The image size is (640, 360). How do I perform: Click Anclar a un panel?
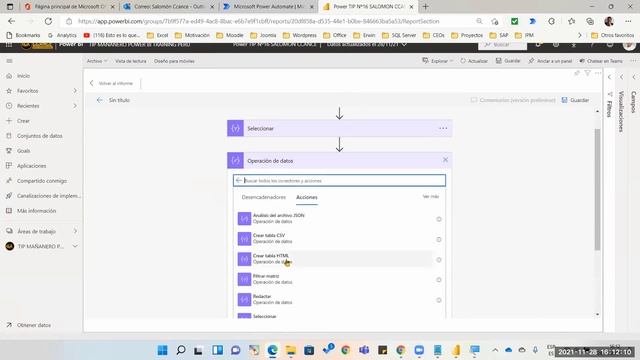(550, 61)
